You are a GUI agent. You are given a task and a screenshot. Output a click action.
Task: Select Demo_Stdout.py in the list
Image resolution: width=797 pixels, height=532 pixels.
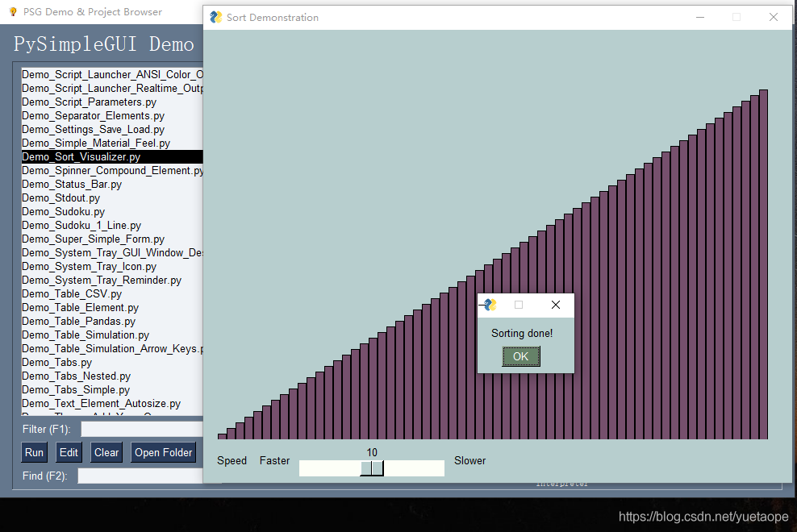(112, 197)
